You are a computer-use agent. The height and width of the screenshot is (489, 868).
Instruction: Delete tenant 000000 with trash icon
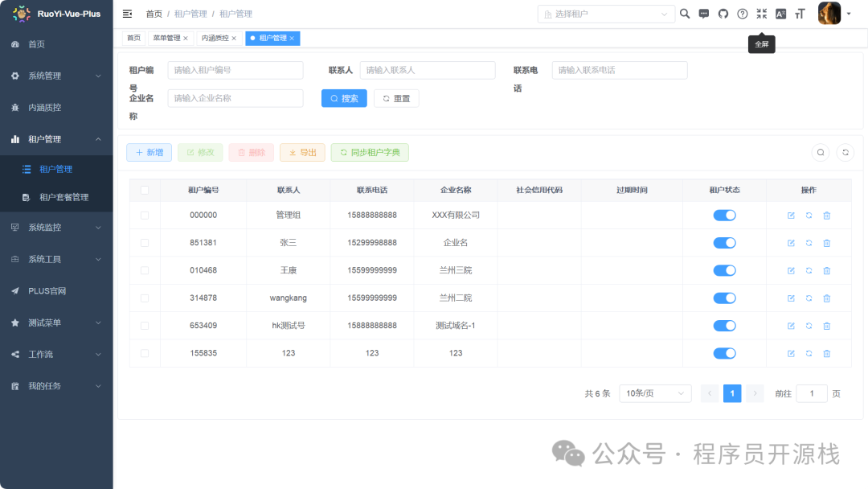pos(826,216)
